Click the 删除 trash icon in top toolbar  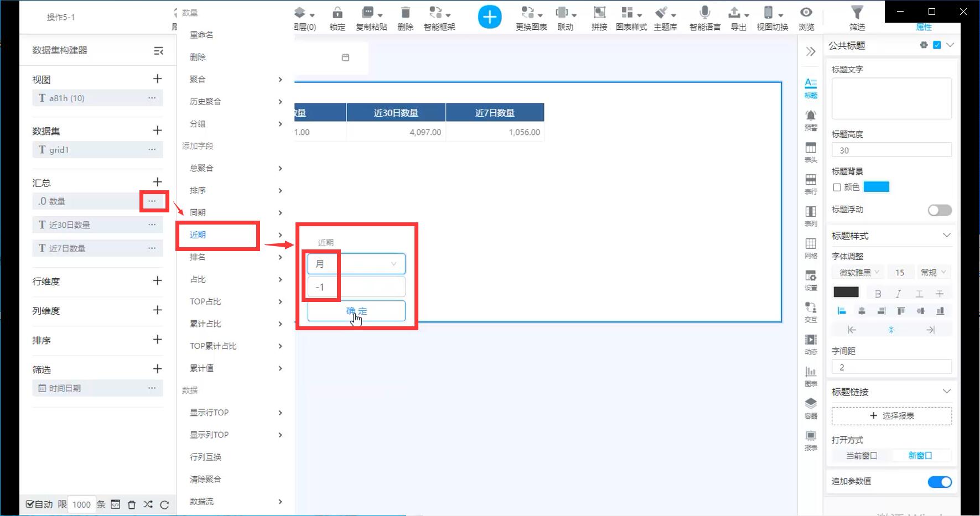coord(405,18)
